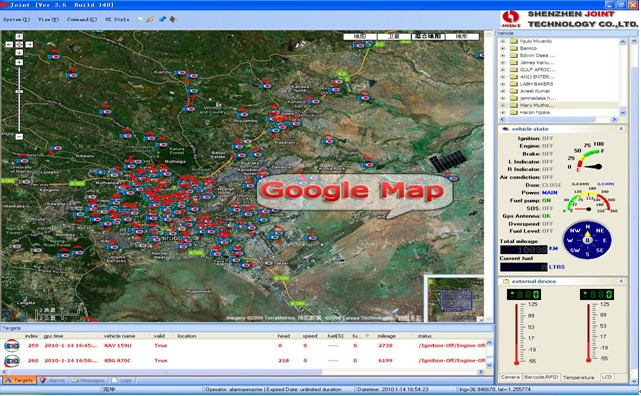Expand the Bamco tree folder
The image size is (641, 396).
click(503, 48)
